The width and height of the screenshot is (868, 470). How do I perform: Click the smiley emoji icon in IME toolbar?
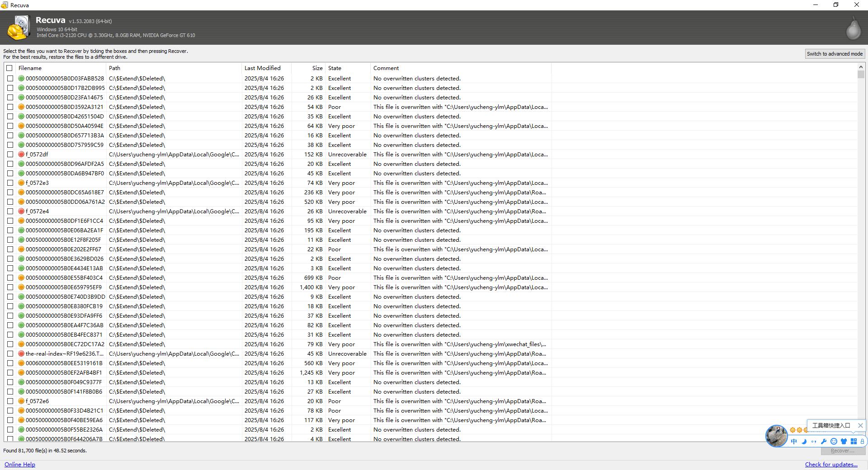pos(834,442)
